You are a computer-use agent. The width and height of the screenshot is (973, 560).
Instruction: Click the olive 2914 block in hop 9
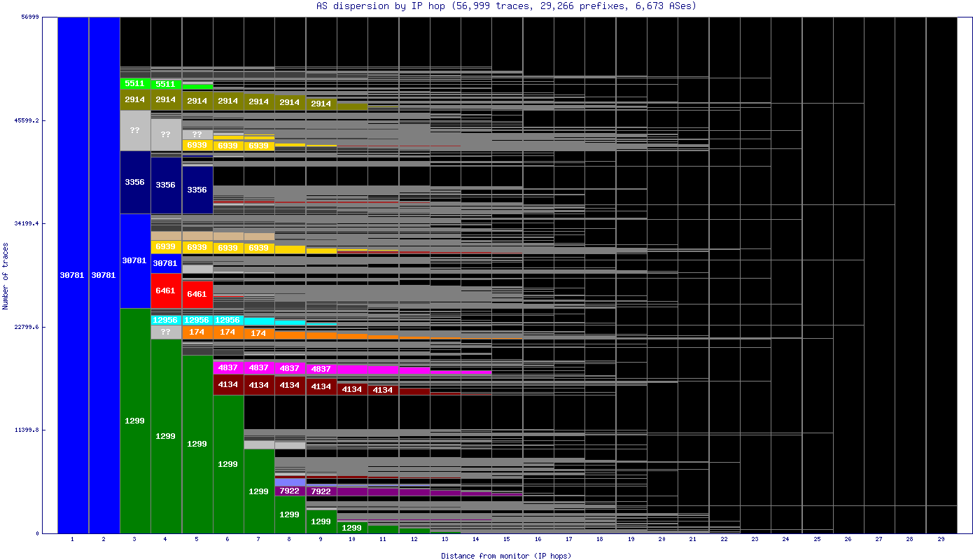[321, 104]
